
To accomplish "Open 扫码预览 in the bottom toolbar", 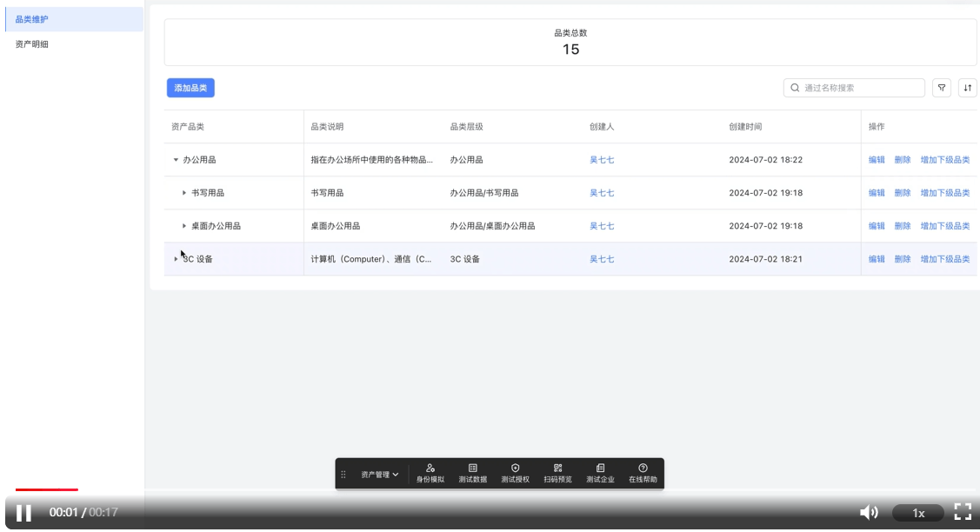I will tap(557, 473).
